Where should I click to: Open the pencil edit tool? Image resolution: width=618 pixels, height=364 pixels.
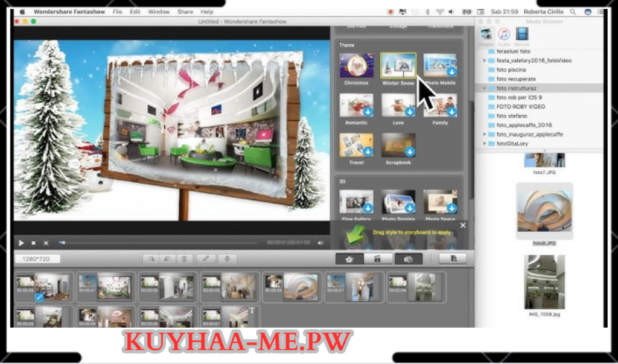[206, 259]
